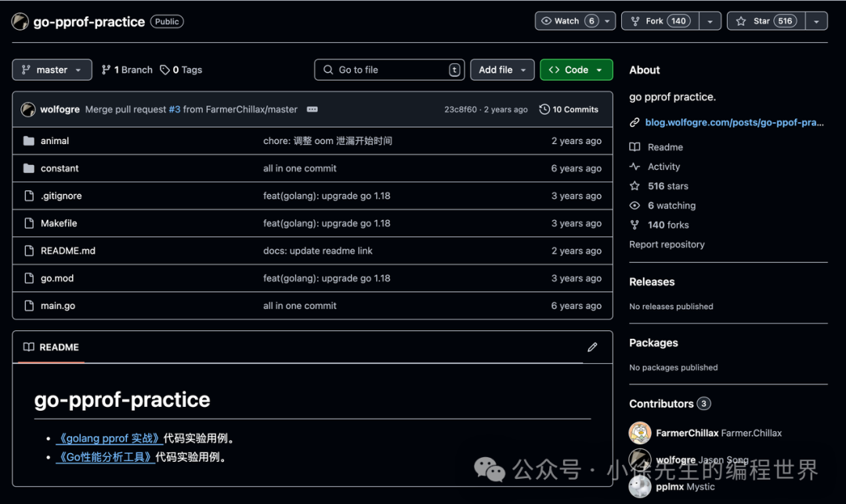The height and width of the screenshot is (504, 846).
Task: Open the Makefile file
Action: [x=59, y=223]
